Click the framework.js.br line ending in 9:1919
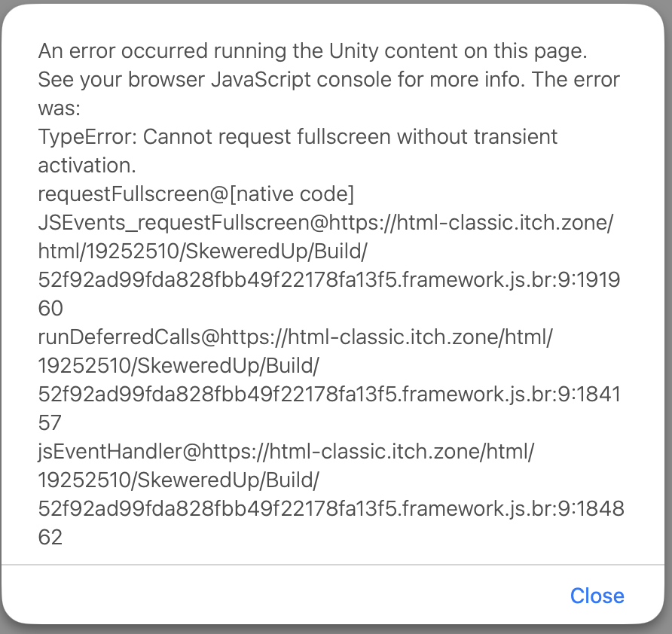Viewport: 672px width, 634px height. tap(329, 280)
